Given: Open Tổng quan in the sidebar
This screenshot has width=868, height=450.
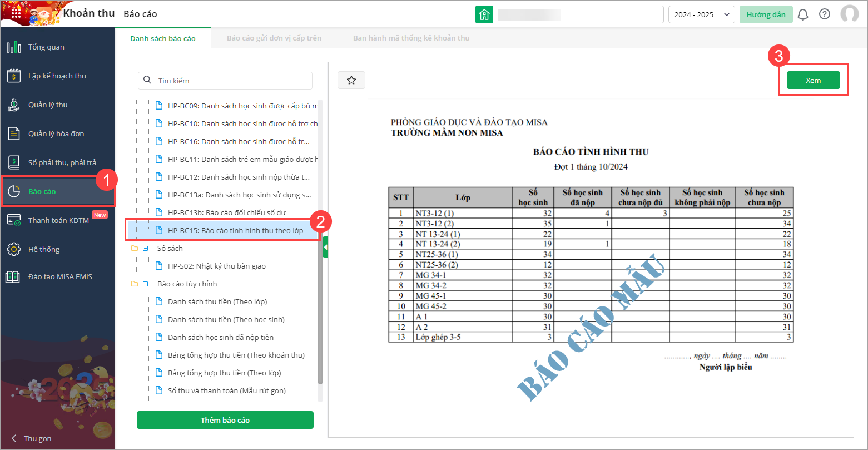Looking at the screenshot, I should (57, 47).
